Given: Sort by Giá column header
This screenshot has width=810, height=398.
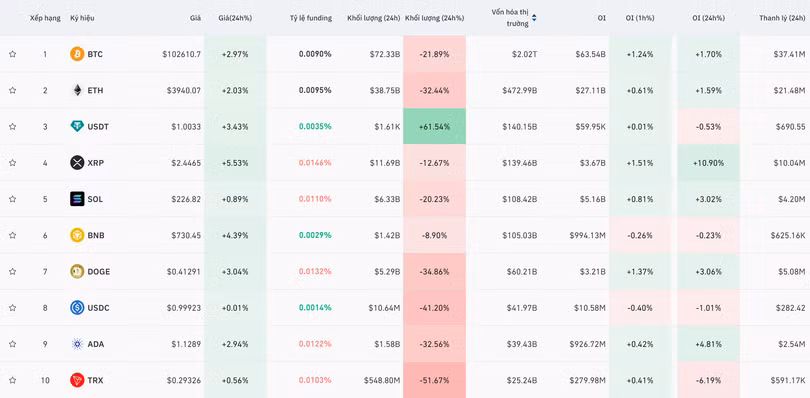Looking at the screenshot, I should tap(195, 18).
